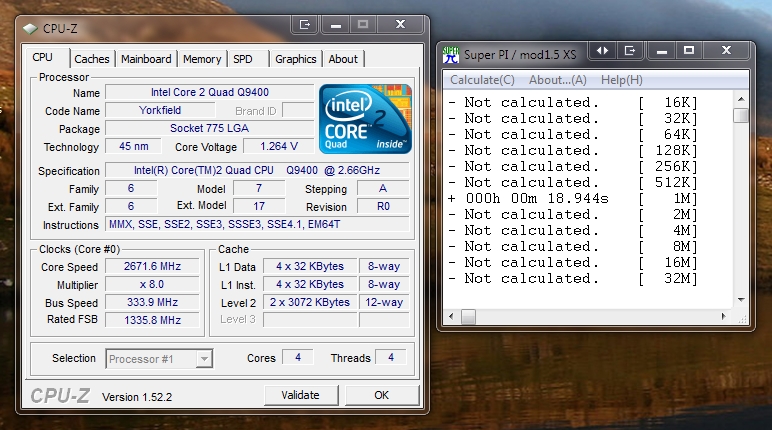Click the Instructions field listing MMX, SSE
772x430 pixels.
[257, 224]
